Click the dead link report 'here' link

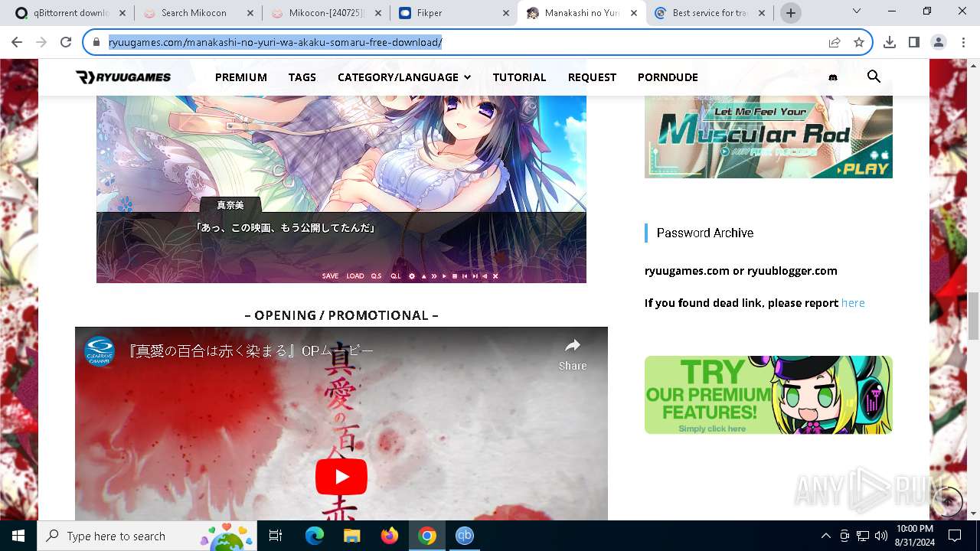coord(853,303)
